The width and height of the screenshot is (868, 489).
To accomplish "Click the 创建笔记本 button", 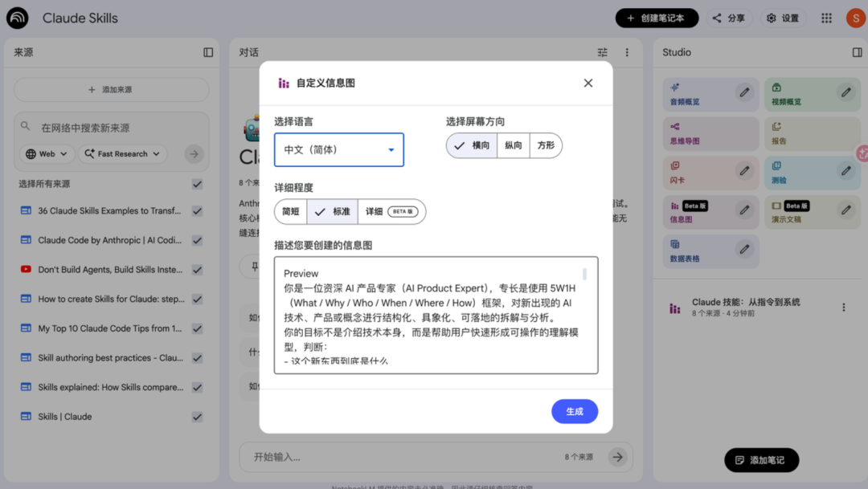I will tap(657, 18).
